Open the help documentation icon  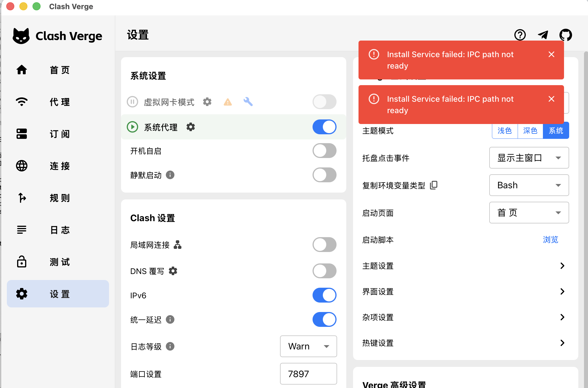(520, 35)
